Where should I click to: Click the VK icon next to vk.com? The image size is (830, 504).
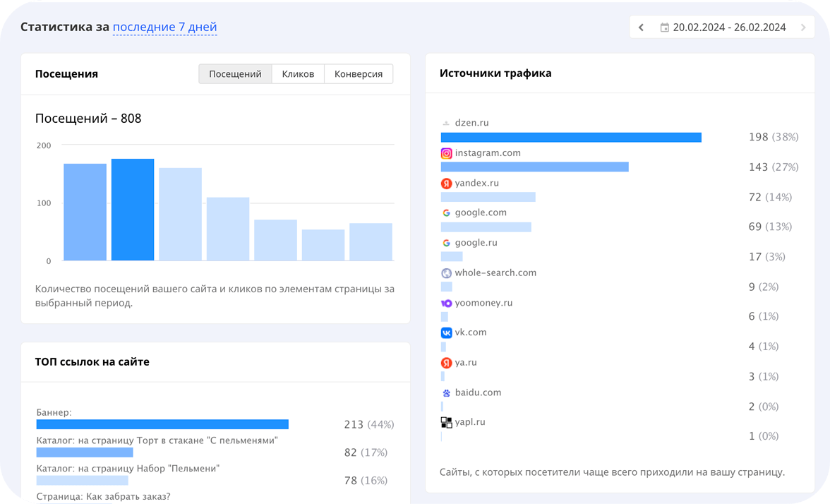446,332
